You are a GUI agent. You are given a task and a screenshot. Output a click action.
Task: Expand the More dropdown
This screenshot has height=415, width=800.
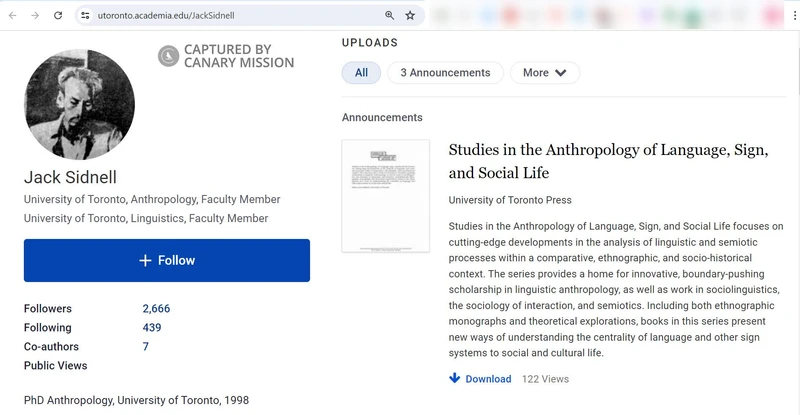[x=545, y=72]
